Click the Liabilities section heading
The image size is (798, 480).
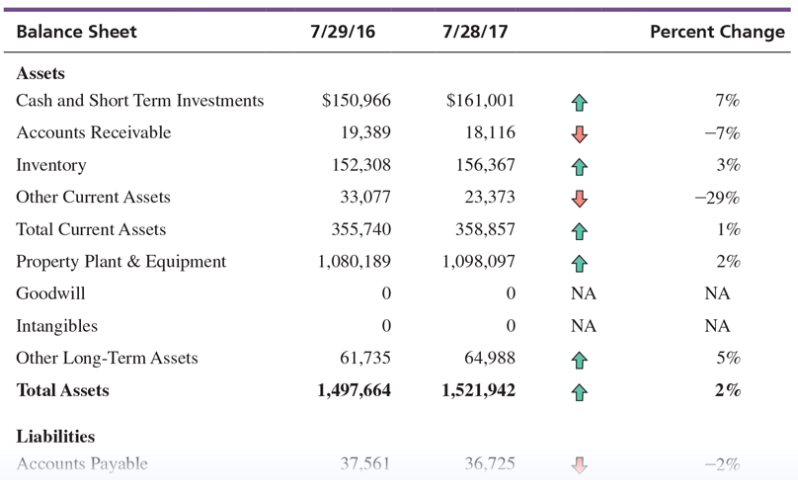point(55,437)
